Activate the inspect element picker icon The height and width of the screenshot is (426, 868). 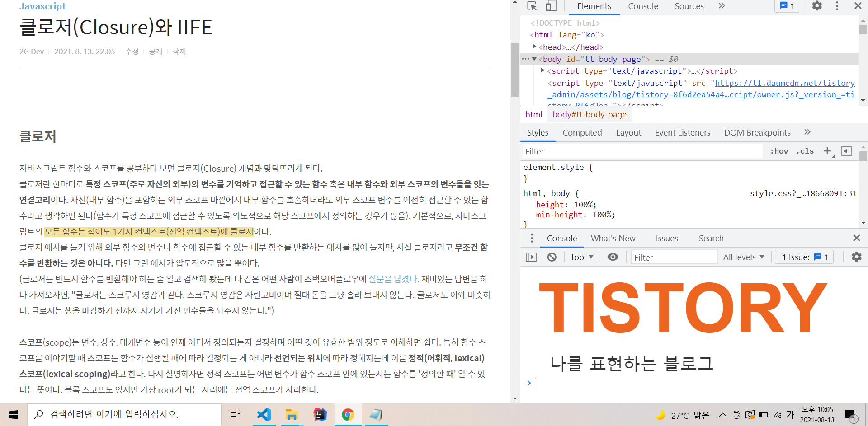(532, 6)
